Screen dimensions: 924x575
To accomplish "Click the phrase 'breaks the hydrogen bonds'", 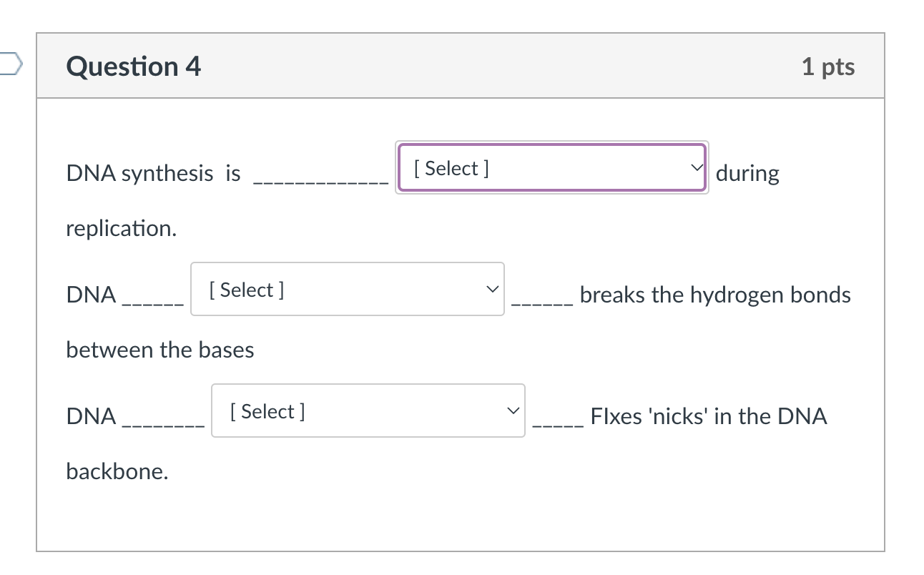I will tap(715, 294).
